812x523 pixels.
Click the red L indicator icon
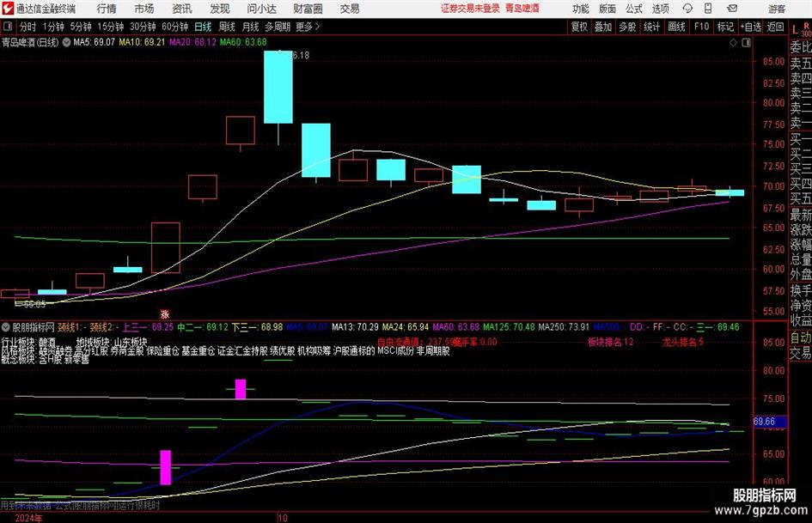click(x=795, y=30)
